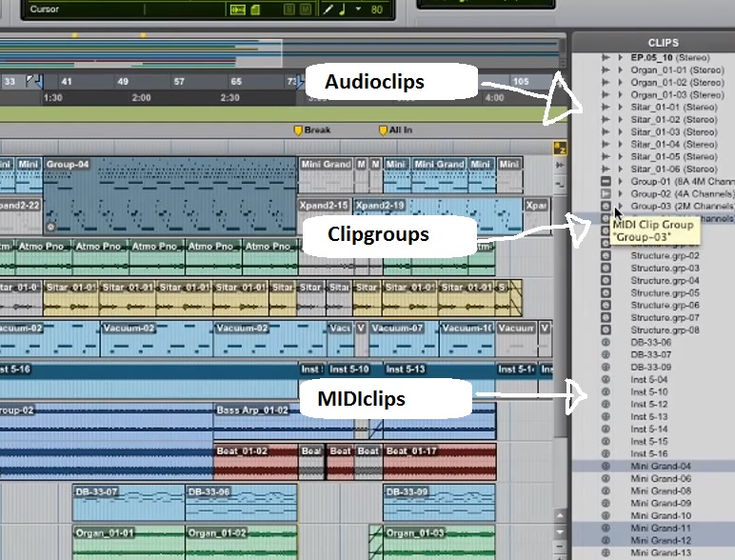
Task: Click the MIDI clip icon of Mini Grand-11
Action: click(x=606, y=529)
